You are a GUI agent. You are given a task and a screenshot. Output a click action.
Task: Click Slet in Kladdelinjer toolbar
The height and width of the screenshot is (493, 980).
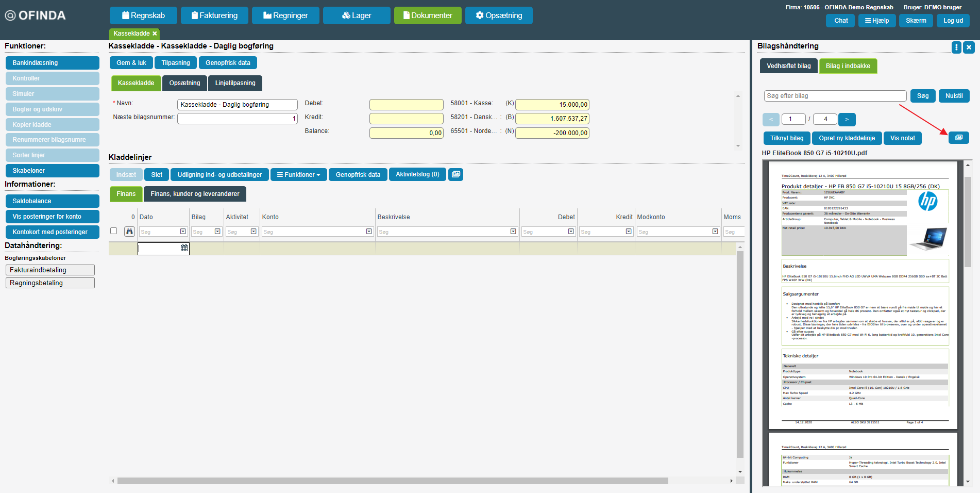(x=157, y=175)
